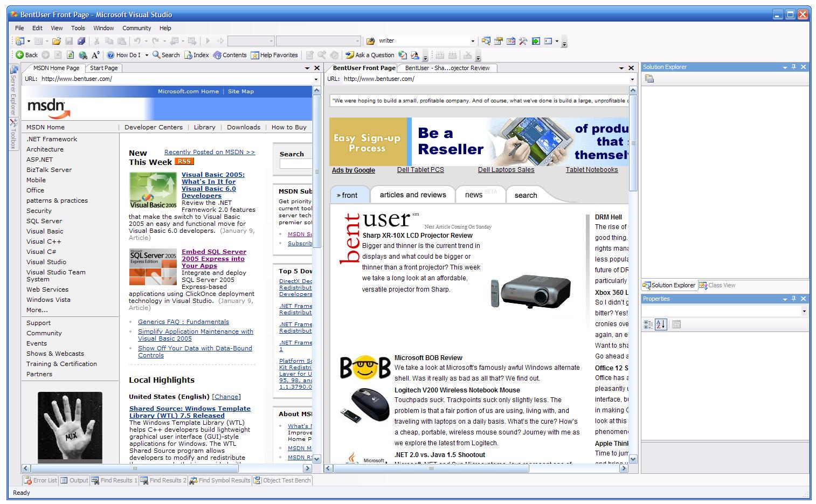Click the Send Feedback icon
816x504 pixels.
coord(415,55)
